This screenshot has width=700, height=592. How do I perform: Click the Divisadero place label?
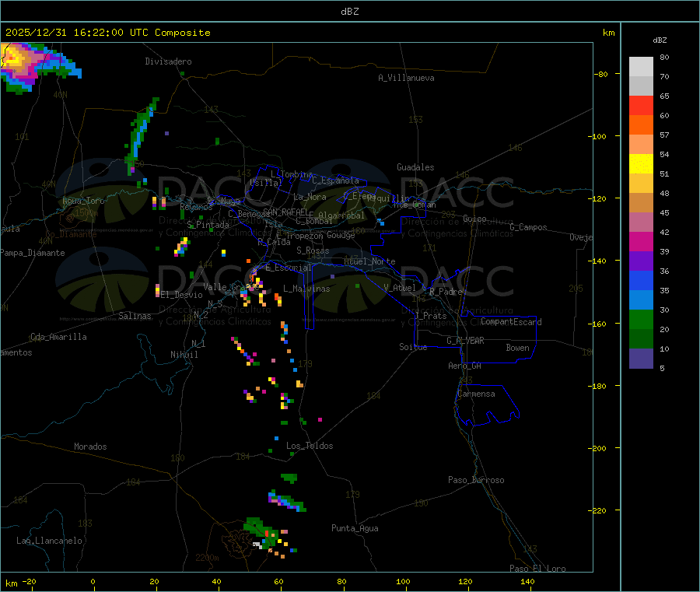pyautogui.click(x=168, y=61)
